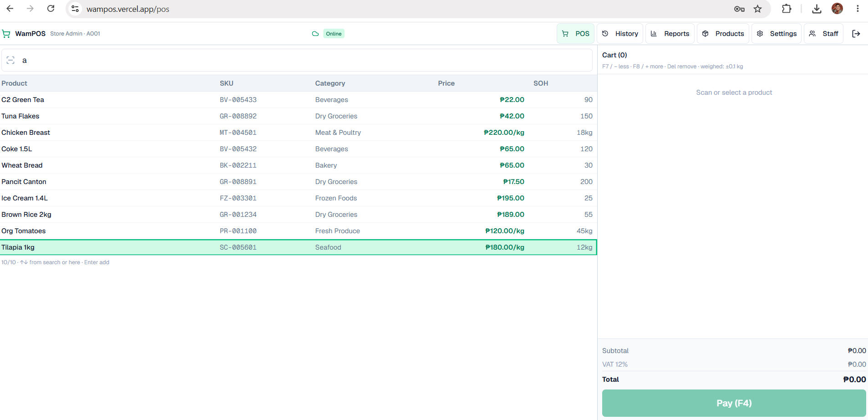Open the browser downloads icon
The height and width of the screenshot is (420, 868).
(x=817, y=9)
